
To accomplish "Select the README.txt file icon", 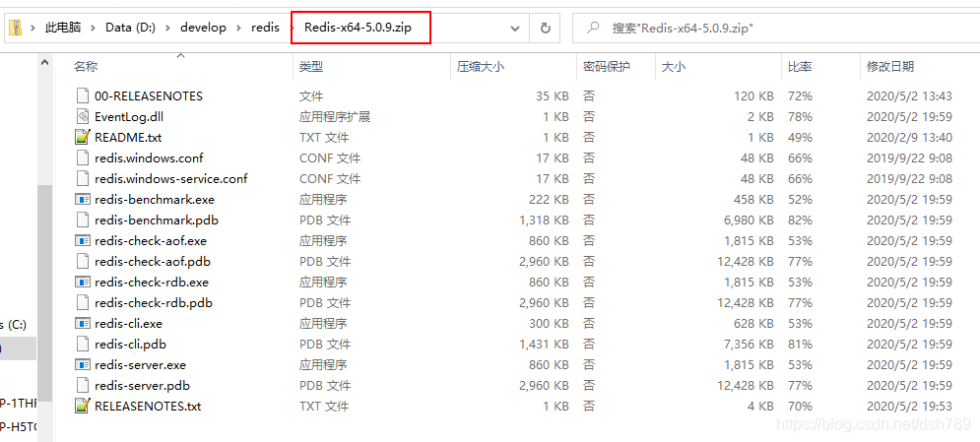I will point(83,138).
